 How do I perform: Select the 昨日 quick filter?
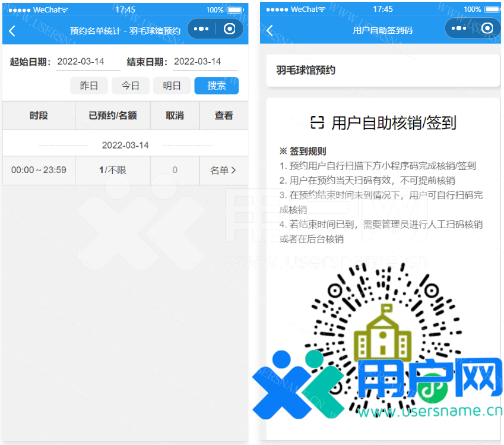point(89,86)
